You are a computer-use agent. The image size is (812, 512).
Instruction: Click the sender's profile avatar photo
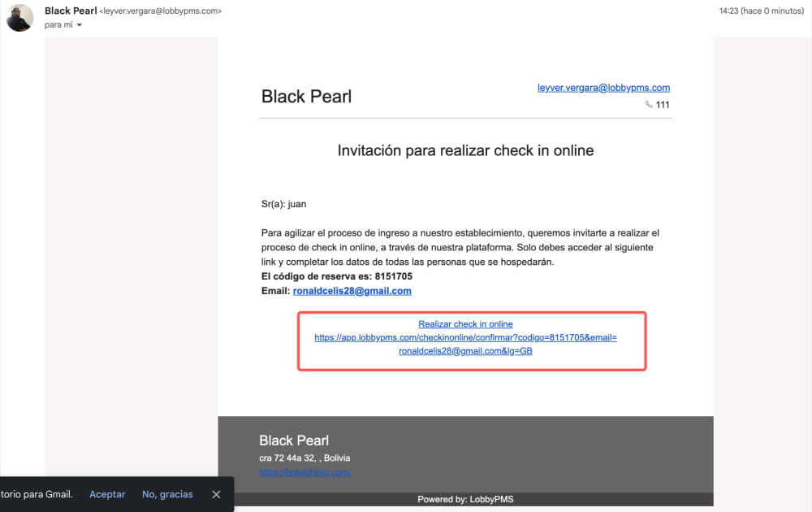click(x=19, y=18)
